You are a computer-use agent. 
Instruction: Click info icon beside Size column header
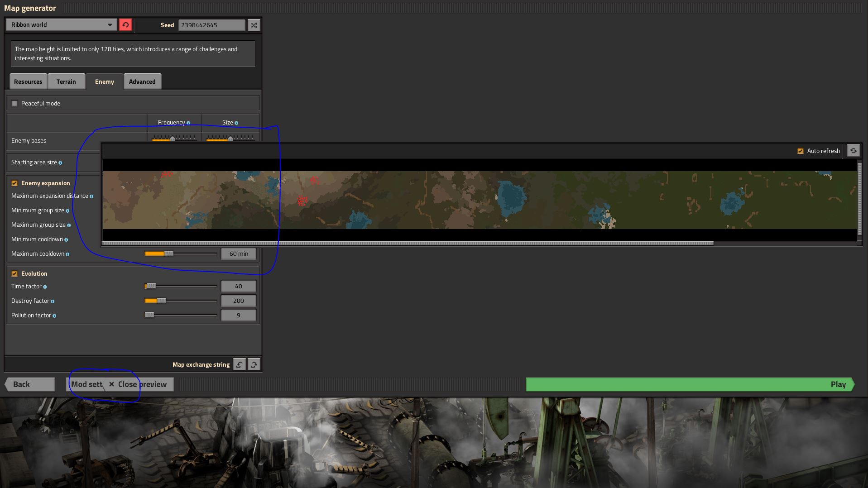pos(236,123)
